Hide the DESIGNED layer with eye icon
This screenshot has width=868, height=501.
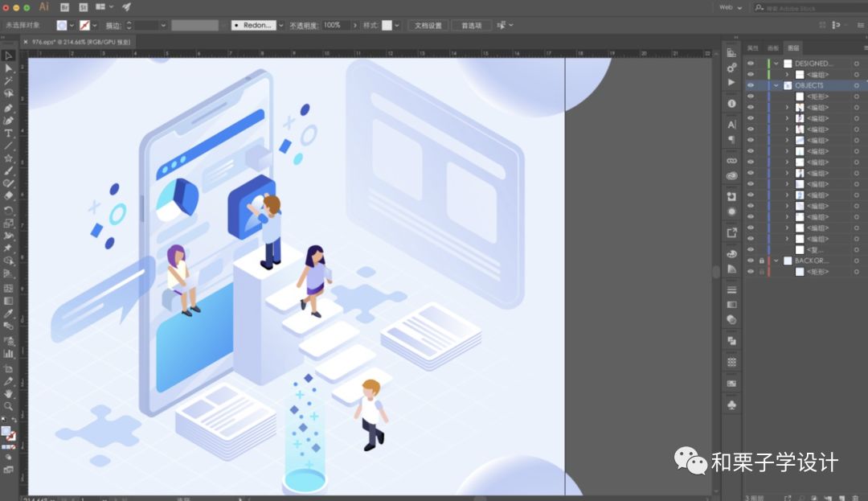click(x=751, y=63)
